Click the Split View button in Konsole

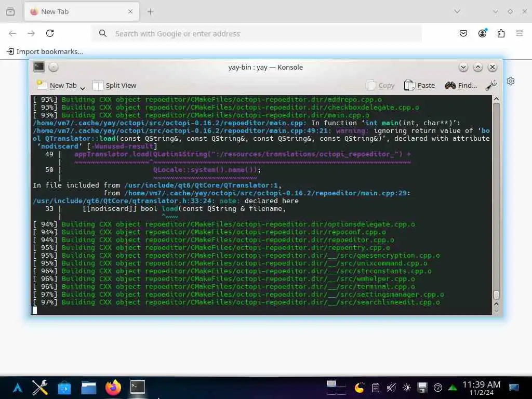click(114, 86)
